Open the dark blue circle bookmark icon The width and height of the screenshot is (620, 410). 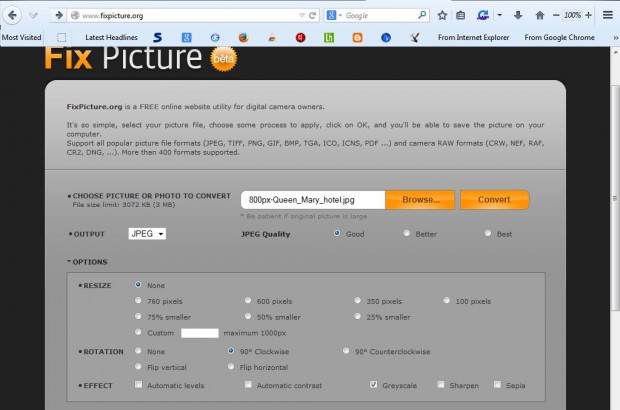coord(386,38)
